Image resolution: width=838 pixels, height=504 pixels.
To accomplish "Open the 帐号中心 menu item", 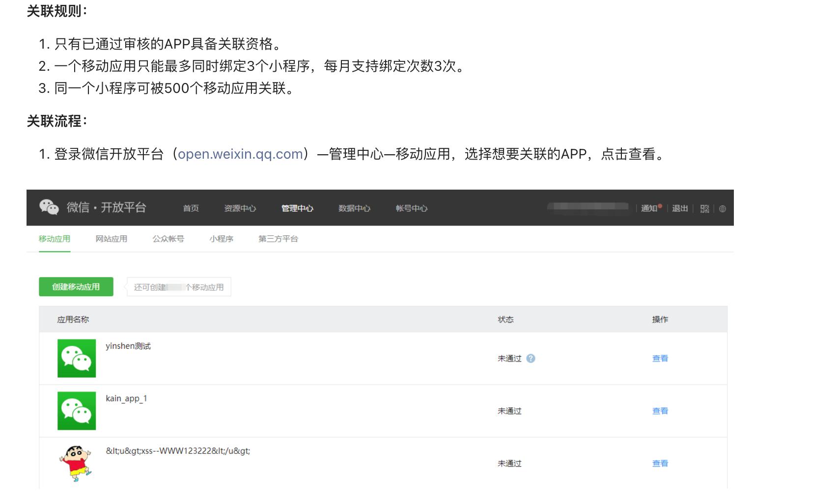I will 411,208.
